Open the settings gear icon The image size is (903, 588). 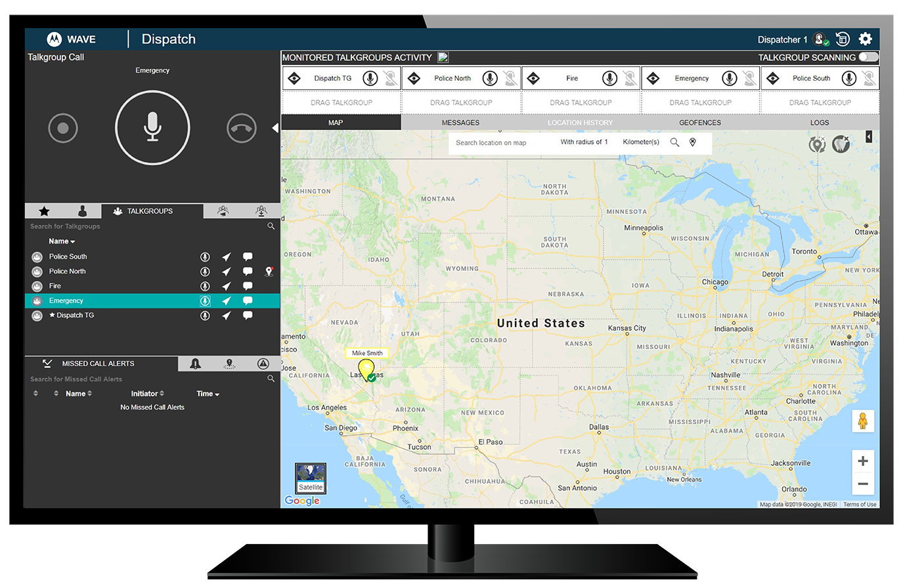pyautogui.click(x=865, y=39)
